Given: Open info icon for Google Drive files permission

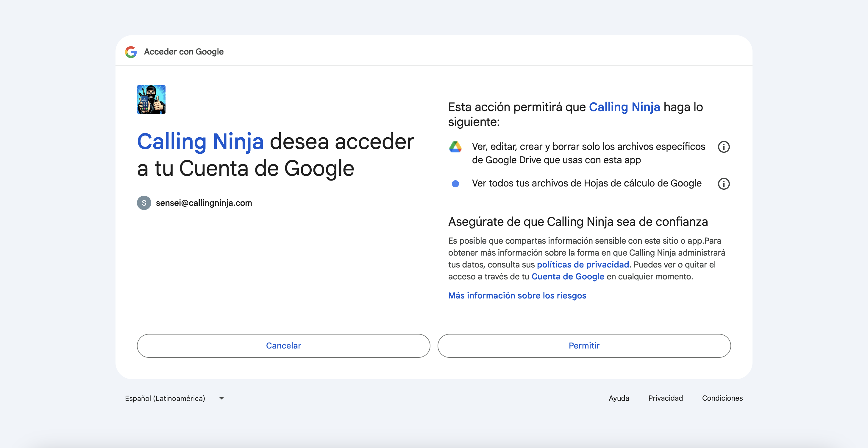Looking at the screenshot, I should pyautogui.click(x=723, y=147).
